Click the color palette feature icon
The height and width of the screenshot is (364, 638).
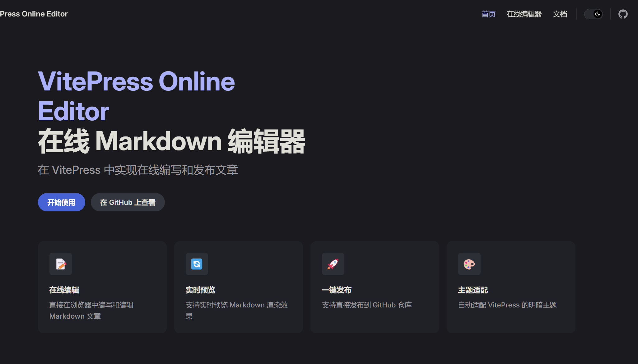(x=469, y=264)
